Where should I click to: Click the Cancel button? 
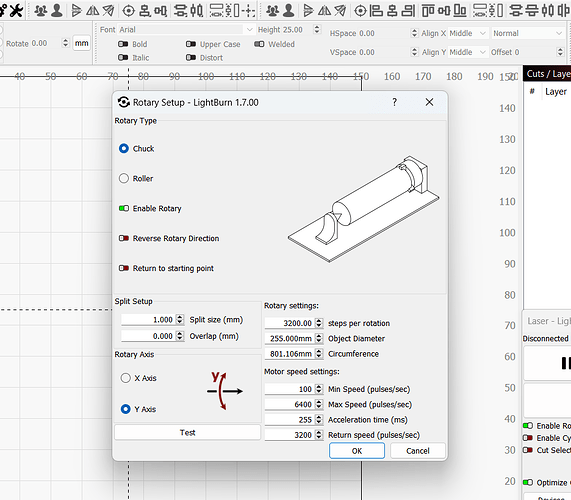point(418,451)
